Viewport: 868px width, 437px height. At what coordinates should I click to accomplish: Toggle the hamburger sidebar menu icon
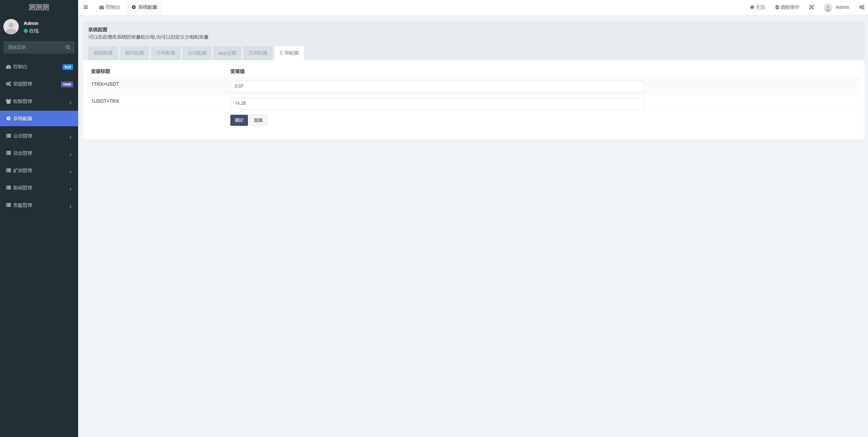point(86,7)
